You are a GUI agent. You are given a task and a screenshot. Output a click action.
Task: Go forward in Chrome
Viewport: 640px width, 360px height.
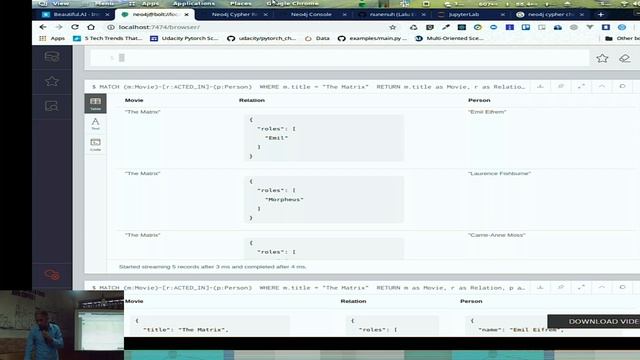[x=59, y=27]
